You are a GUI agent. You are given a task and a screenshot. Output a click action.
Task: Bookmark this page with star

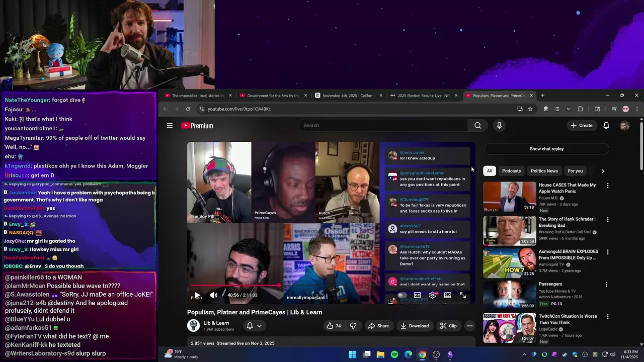coord(530,109)
